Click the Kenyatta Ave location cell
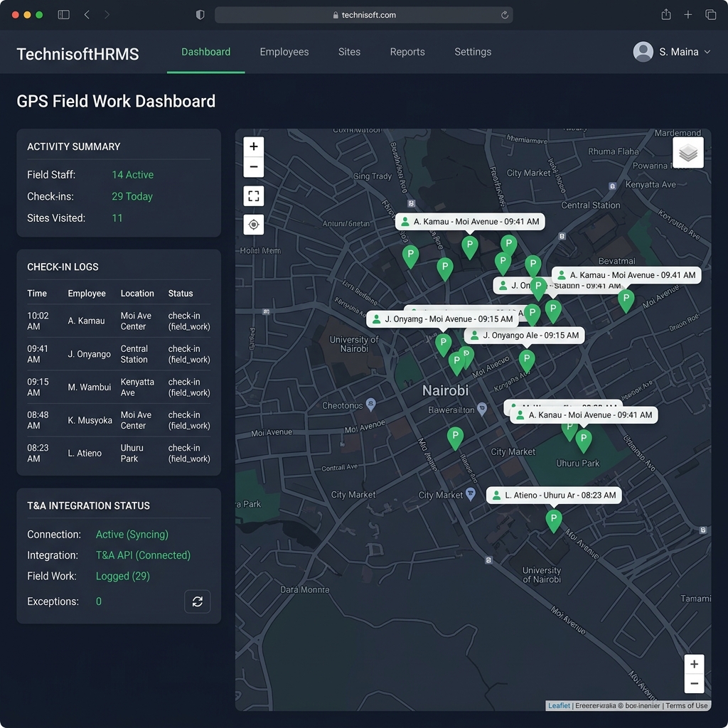Image resolution: width=728 pixels, height=728 pixels. 137,387
